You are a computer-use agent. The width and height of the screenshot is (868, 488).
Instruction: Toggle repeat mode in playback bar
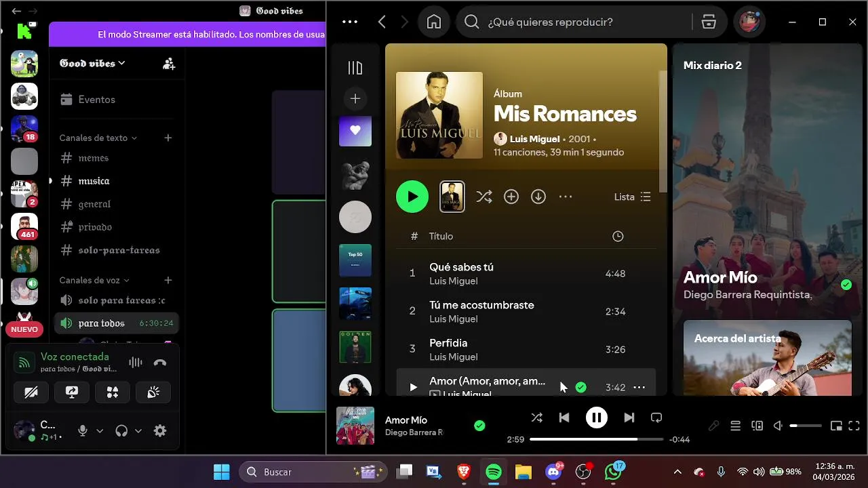coord(656,418)
